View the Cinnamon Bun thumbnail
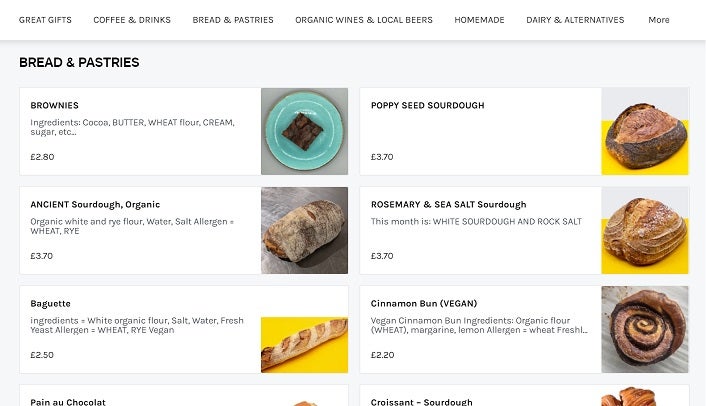Image resolution: width=706 pixels, height=406 pixels. 644,329
